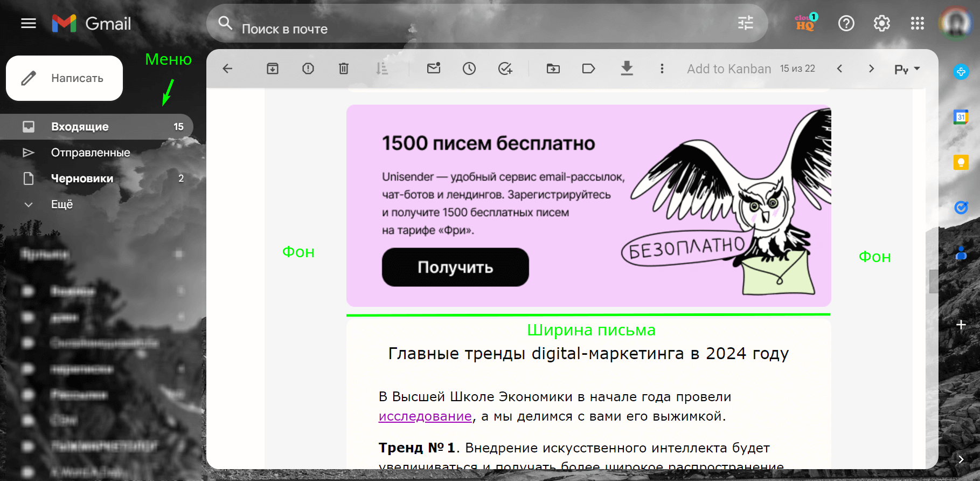Click Add to Kanban
Viewport: 980px width, 481px height.
click(729, 69)
